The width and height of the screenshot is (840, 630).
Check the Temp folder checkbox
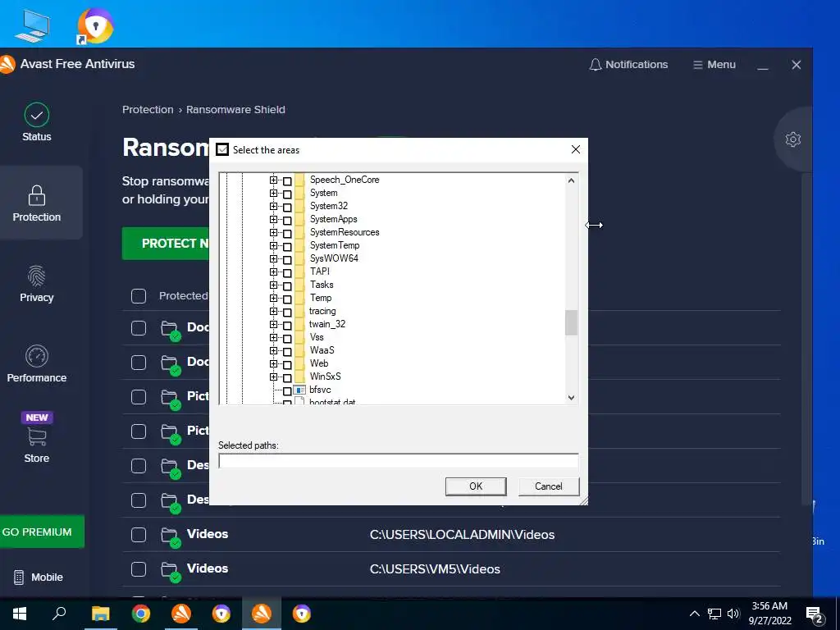pos(287,299)
